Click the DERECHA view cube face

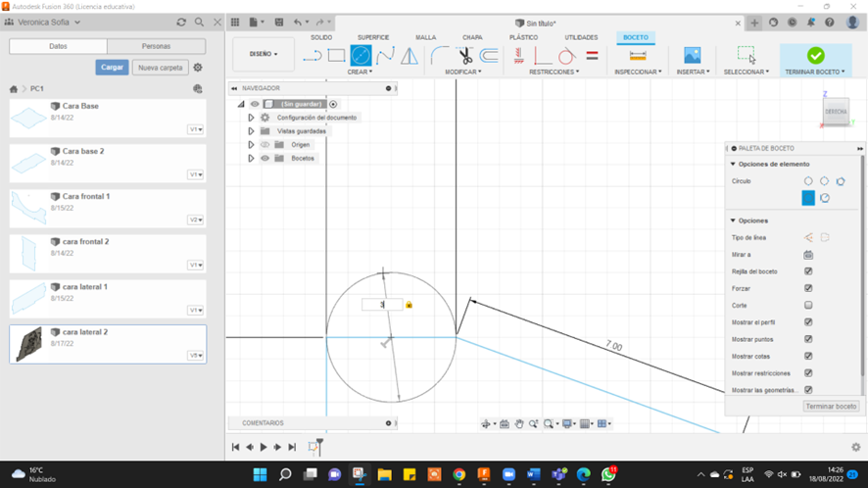coord(836,112)
